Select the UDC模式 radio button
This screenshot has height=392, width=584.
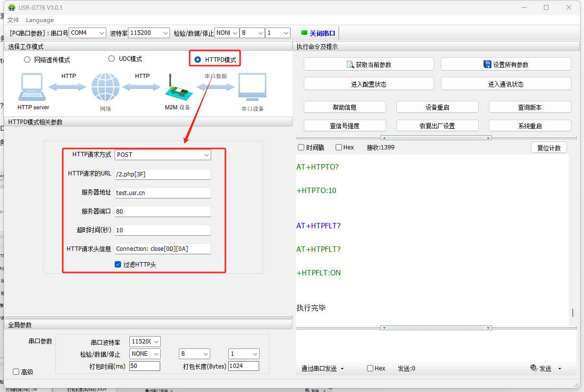[x=112, y=59]
